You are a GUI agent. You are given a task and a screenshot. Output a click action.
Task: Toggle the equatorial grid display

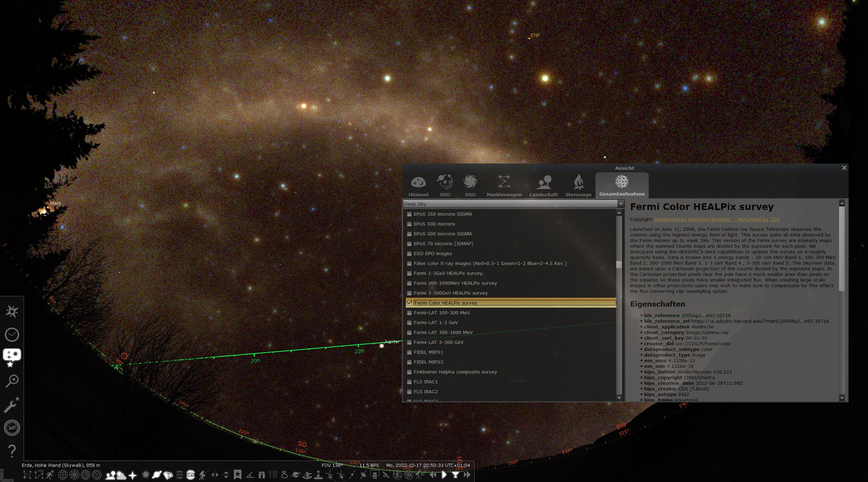coord(62,475)
